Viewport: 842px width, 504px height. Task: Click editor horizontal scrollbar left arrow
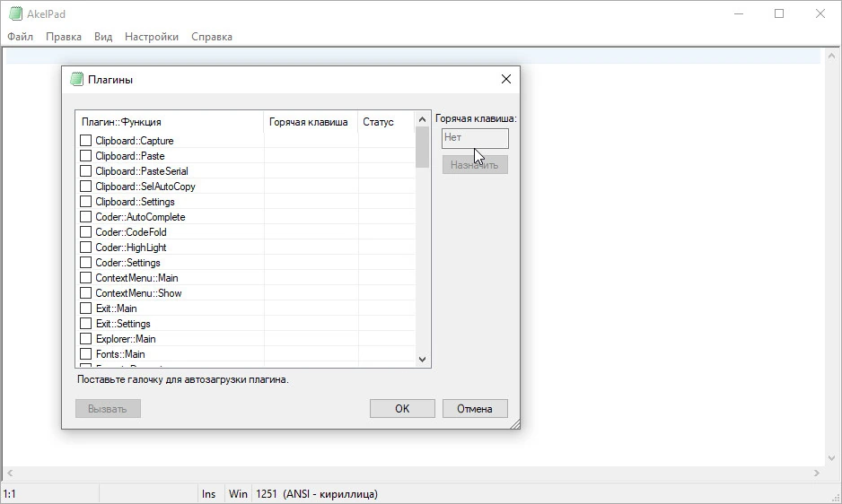coord(10,473)
